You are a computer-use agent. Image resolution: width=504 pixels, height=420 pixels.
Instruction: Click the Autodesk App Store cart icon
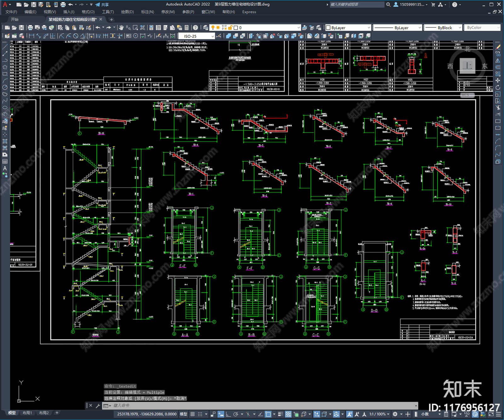point(433,4)
